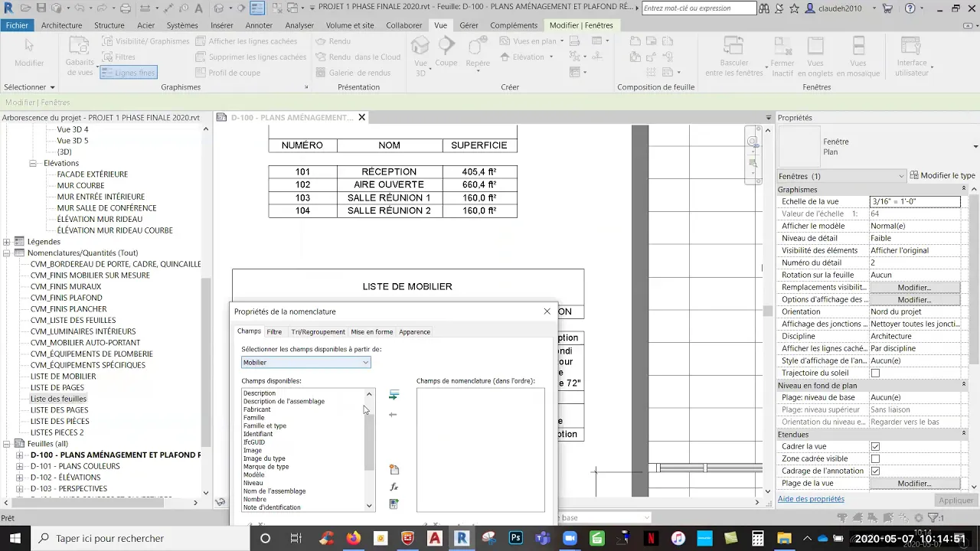Select Famille et type in available fields
Image resolution: width=980 pixels, height=551 pixels.
click(265, 425)
